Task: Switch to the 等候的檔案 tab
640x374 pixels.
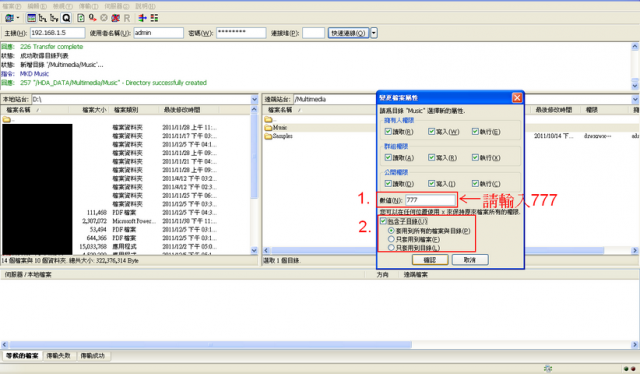Action: (x=22, y=356)
